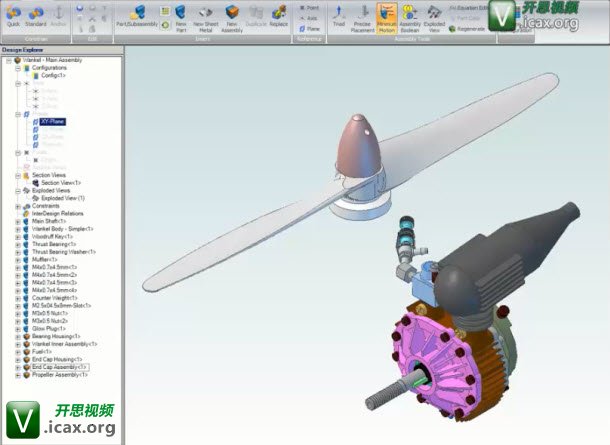
Task: Create a New Part
Action: pyautogui.click(x=181, y=18)
